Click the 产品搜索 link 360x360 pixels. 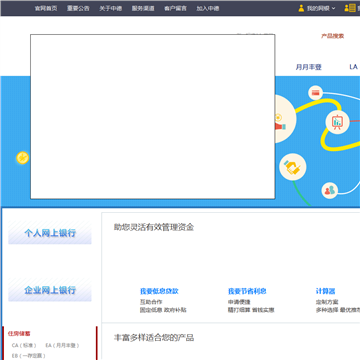(x=332, y=36)
